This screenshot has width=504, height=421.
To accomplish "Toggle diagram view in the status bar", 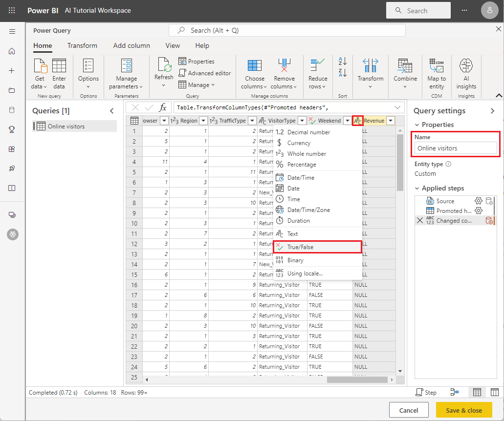I will click(x=455, y=392).
